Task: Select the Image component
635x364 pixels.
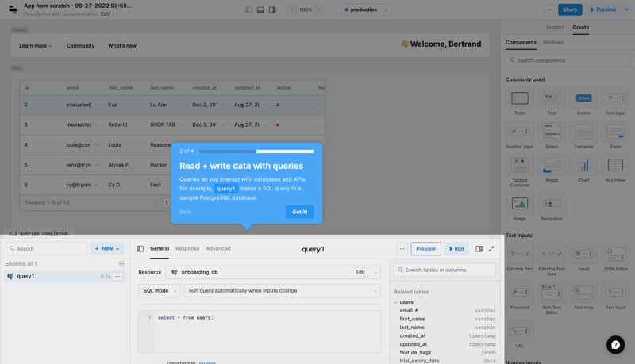Action: (x=520, y=207)
